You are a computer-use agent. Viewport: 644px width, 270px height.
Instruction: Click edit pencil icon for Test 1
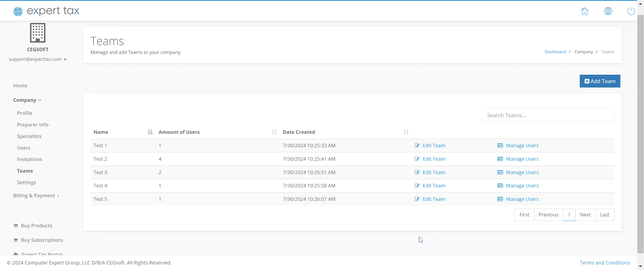click(x=417, y=145)
